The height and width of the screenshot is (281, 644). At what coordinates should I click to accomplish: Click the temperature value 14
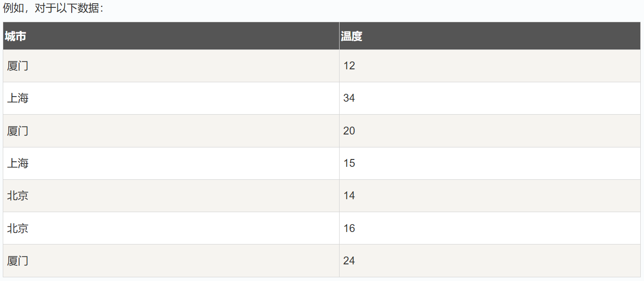click(349, 196)
